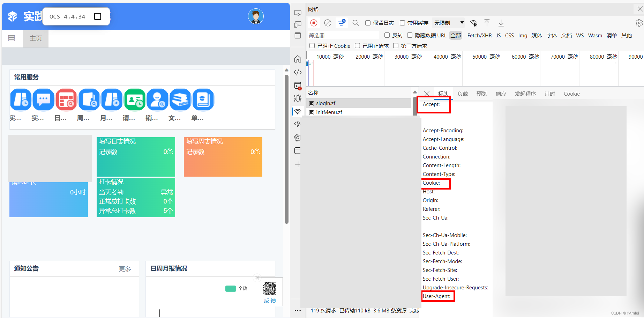
Task: Click the export HAR download arrow icon
Action: click(x=501, y=23)
